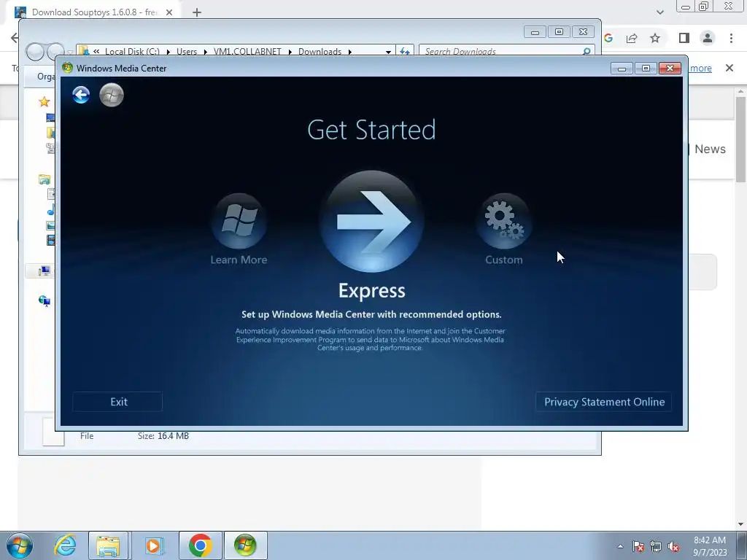This screenshot has height=560, width=747.
Task: Click the Custom label
Action: [503, 260]
